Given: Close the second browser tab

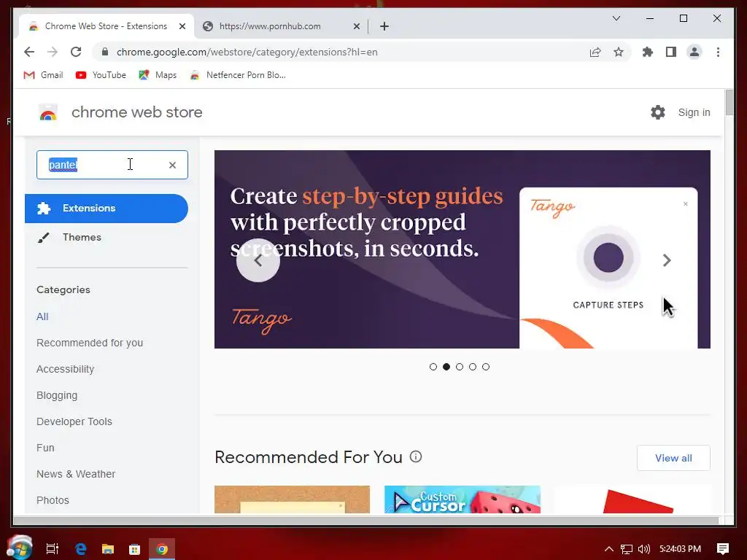Looking at the screenshot, I should pyautogui.click(x=356, y=26).
